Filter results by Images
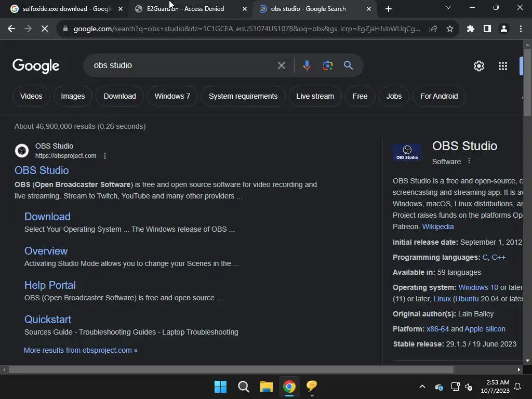This screenshot has height=399, width=532. (x=73, y=96)
